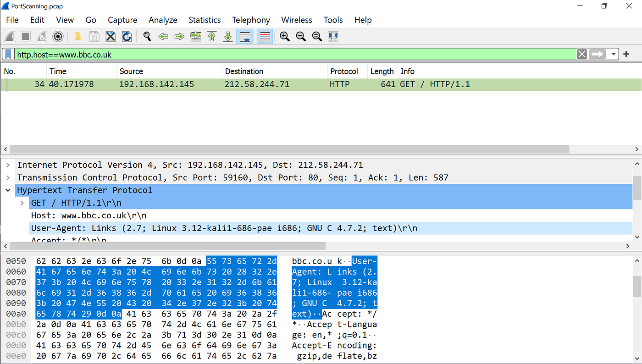Jump to the first packet icon
This screenshot has width=642, height=364.
212,37
